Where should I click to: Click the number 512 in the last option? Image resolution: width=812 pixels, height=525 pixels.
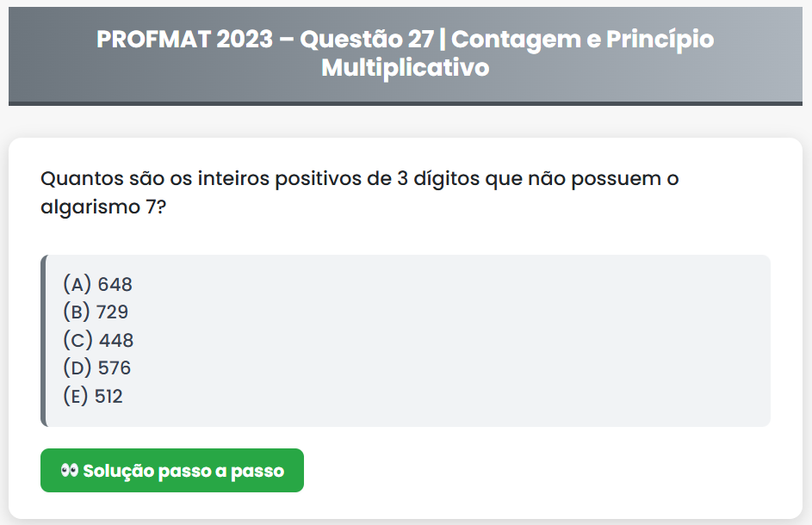click(x=108, y=397)
